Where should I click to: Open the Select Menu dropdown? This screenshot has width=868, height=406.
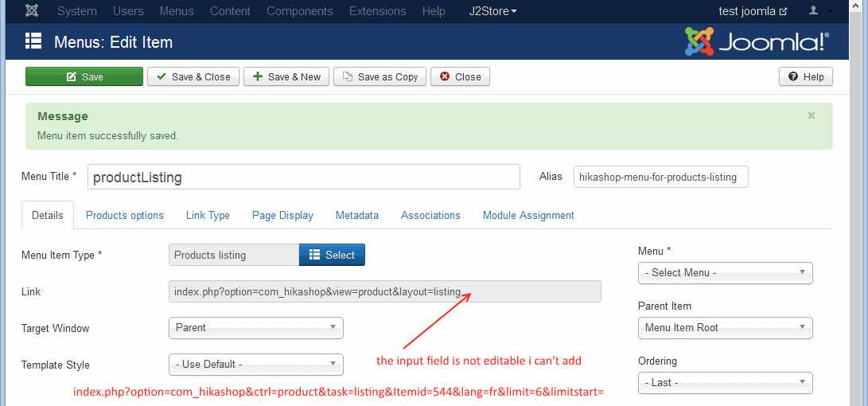(x=725, y=273)
